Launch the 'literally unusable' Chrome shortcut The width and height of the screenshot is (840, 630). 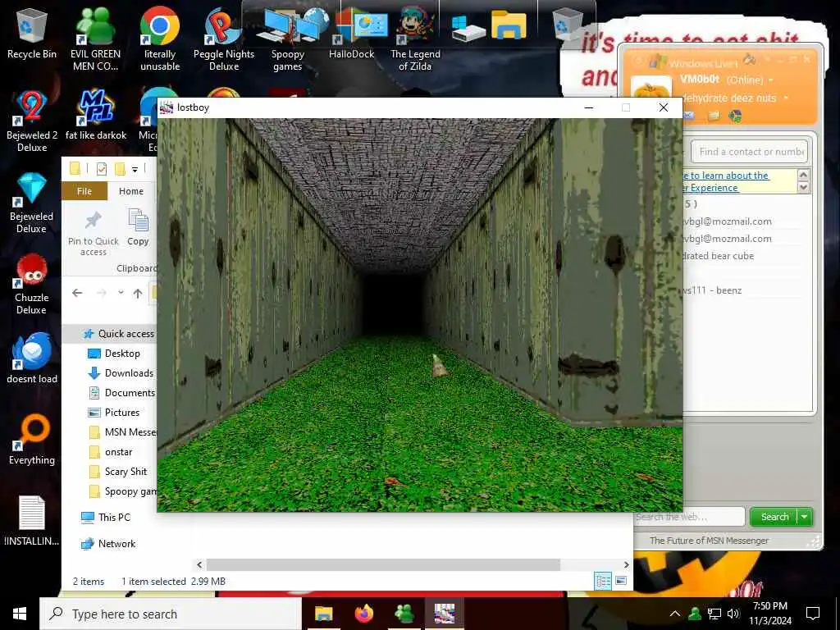pyautogui.click(x=160, y=39)
